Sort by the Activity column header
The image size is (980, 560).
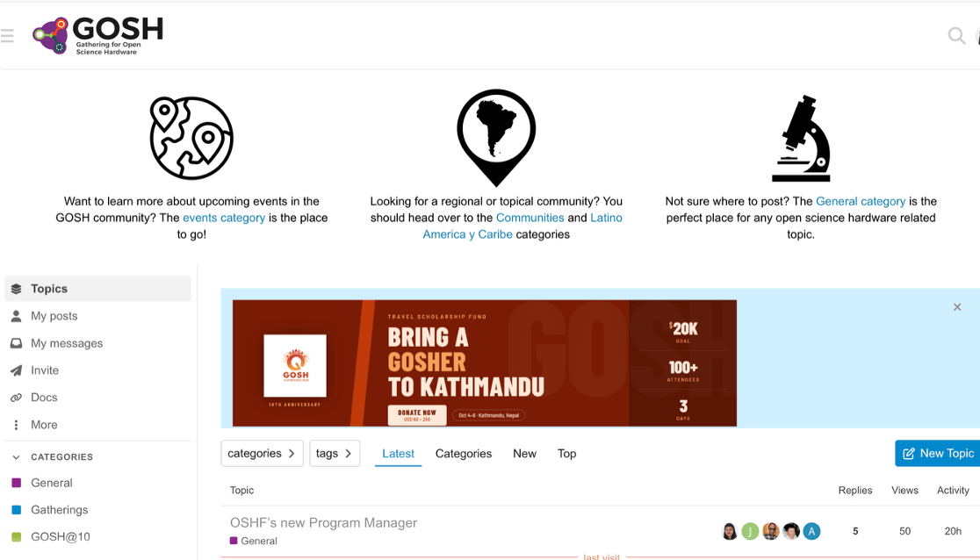(x=953, y=491)
